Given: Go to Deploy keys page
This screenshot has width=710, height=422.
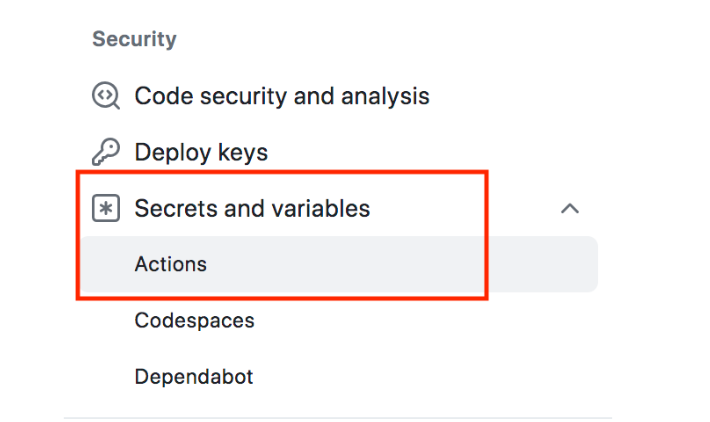Looking at the screenshot, I should (x=201, y=152).
